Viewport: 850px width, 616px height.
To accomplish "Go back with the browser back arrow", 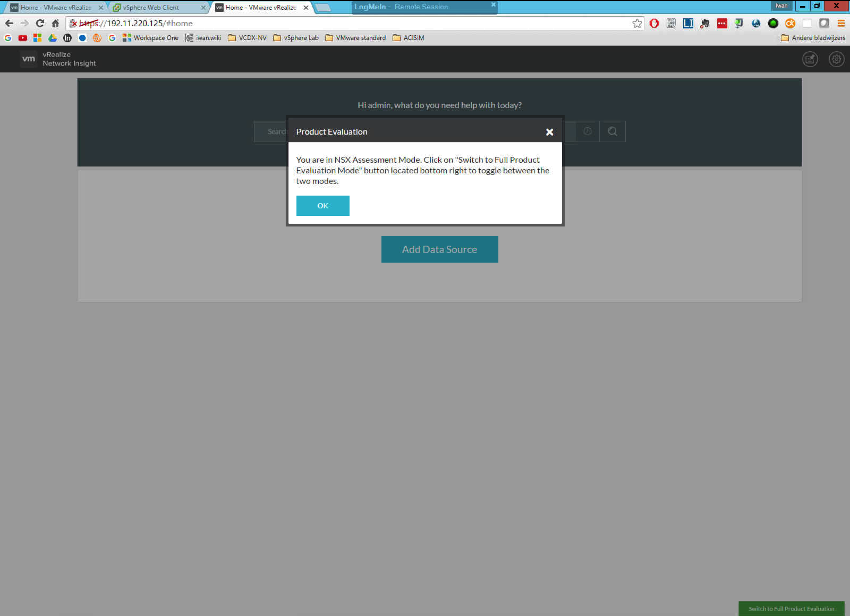I will pyautogui.click(x=9, y=24).
